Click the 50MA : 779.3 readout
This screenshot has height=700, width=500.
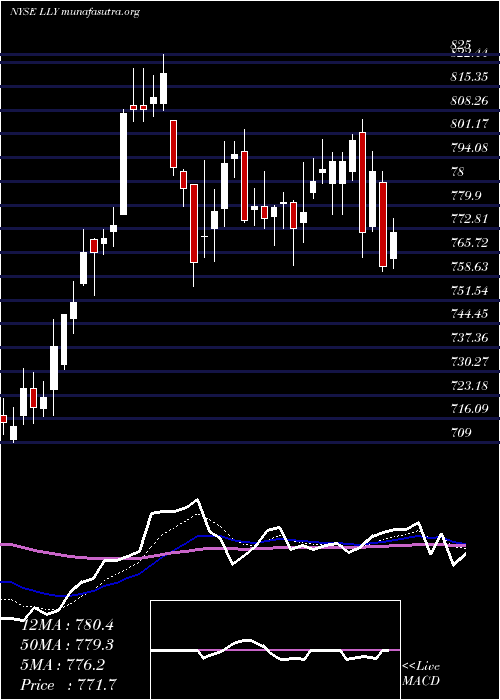coord(67,645)
